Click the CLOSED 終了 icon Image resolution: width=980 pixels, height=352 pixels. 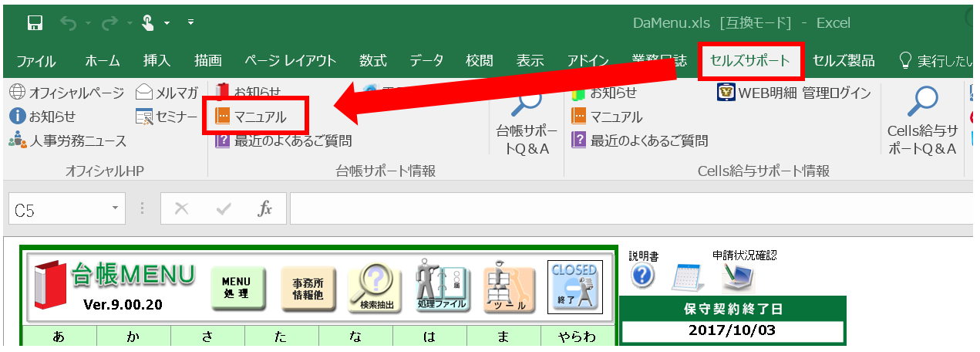[574, 287]
